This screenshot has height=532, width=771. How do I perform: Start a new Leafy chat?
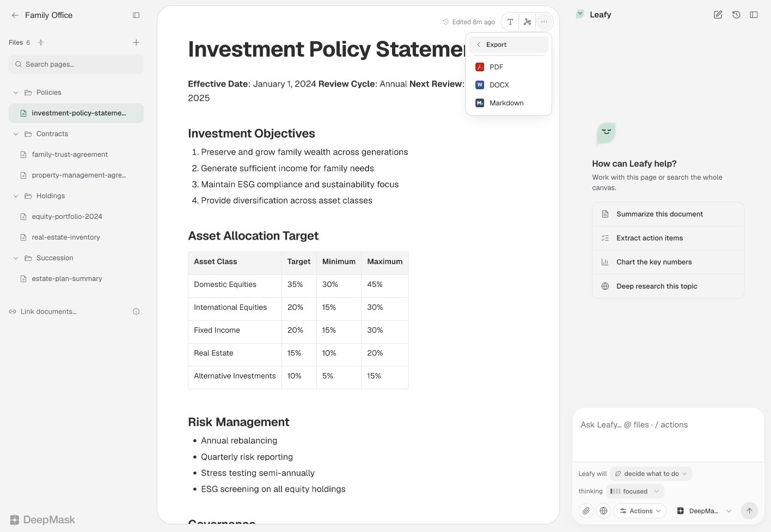[x=718, y=15]
